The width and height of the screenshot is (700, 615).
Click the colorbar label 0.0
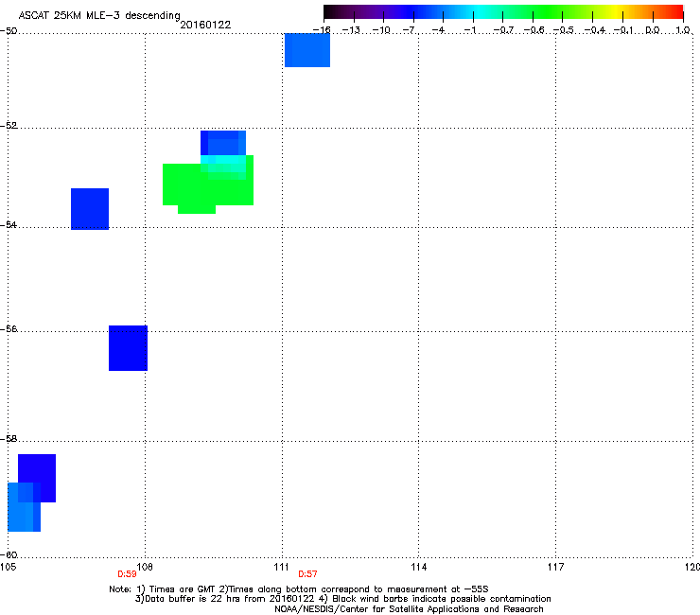pyautogui.click(x=653, y=30)
